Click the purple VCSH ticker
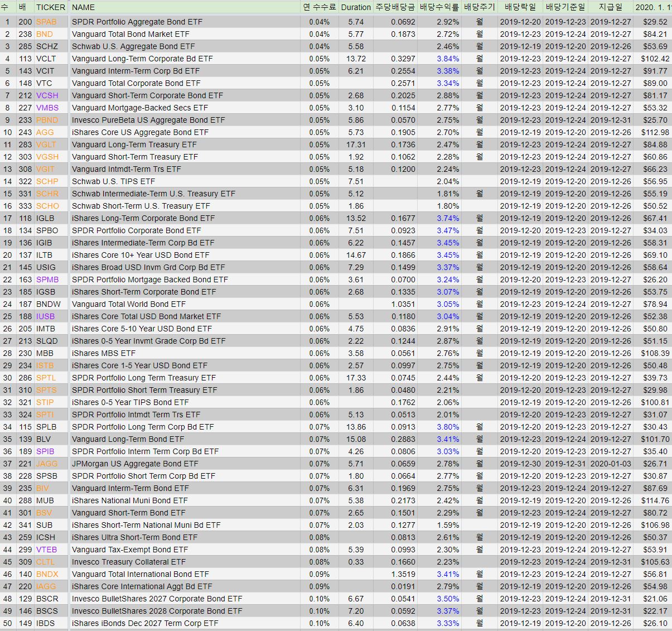Screen dimensions: 672x631 point(47,95)
